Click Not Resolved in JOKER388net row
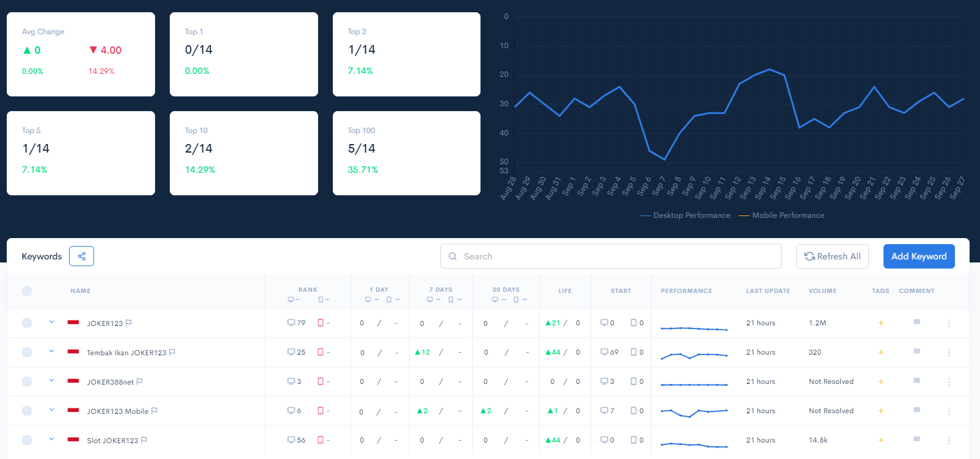Viewport: 980px width, 459px height. (x=831, y=381)
